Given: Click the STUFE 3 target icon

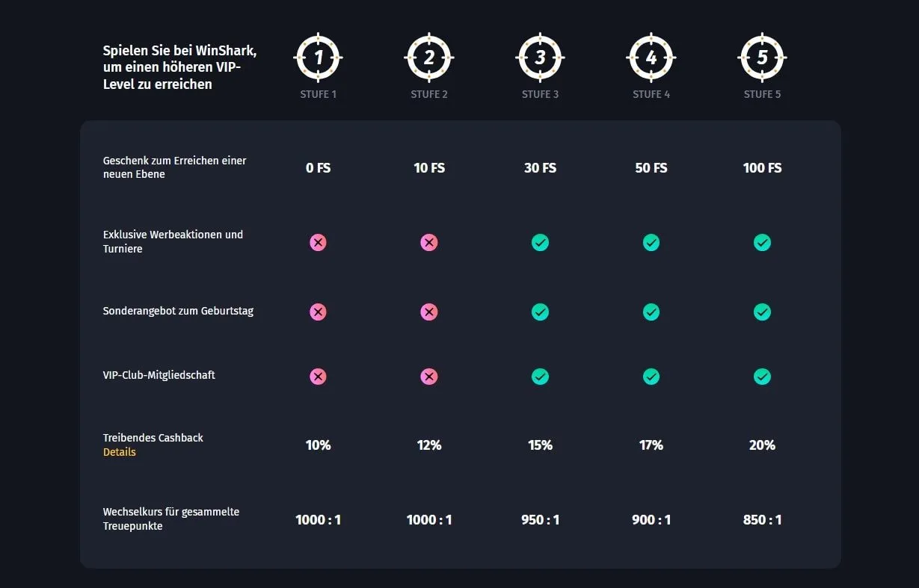Looking at the screenshot, I should 540,57.
